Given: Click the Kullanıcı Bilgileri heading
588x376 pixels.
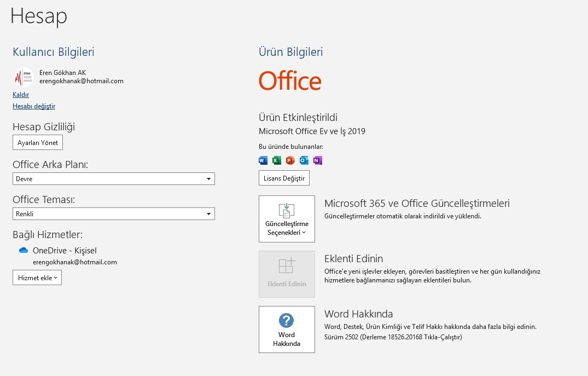Looking at the screenshot, I should [54, 52].
